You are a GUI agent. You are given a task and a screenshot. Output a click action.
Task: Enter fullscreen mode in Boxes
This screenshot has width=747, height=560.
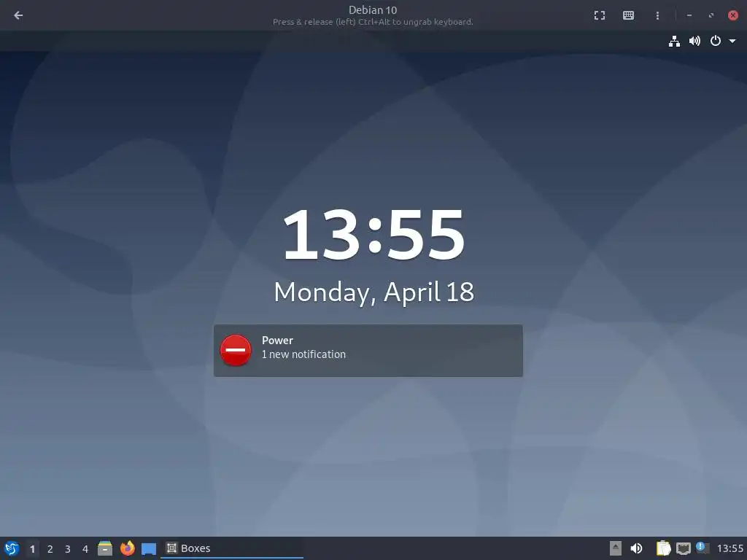(600, 15)
